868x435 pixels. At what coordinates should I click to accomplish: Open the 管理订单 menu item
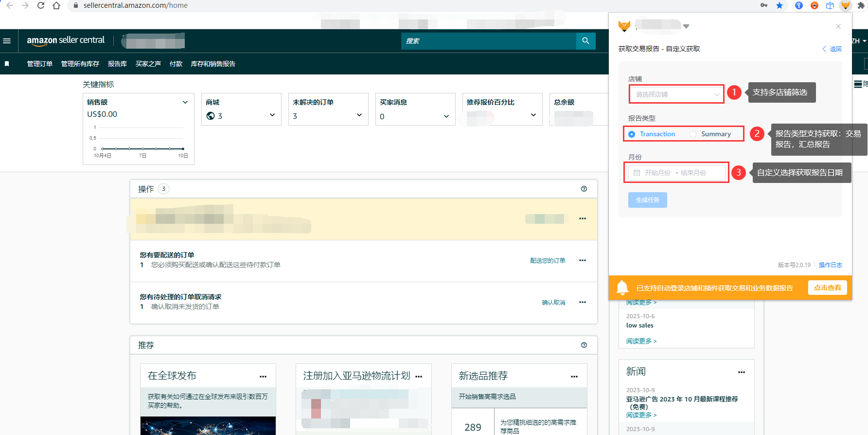(x=39, y=64)
